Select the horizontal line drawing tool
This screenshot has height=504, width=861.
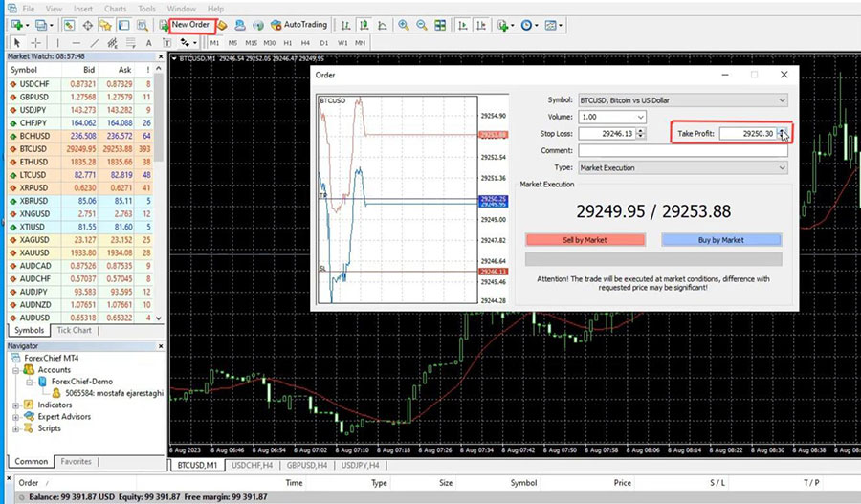pos(76,43)
